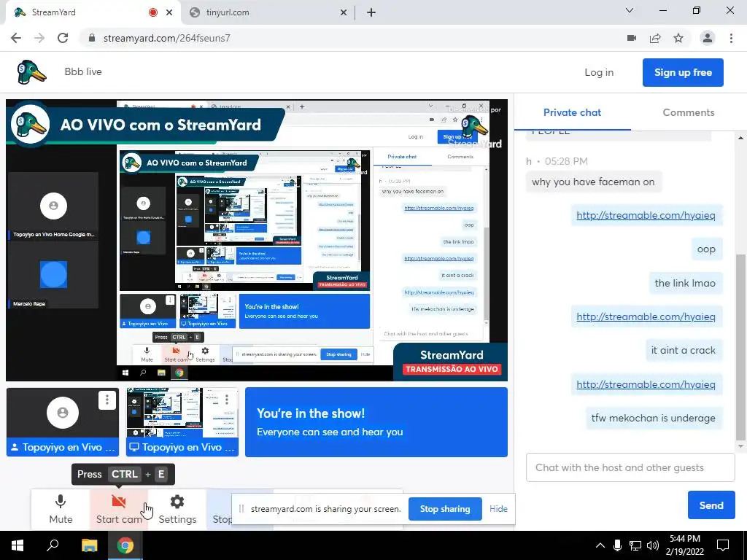Viewport: 747px width, 560px height.
Task: Start the camera with Start cam button
Action: tap(119, 509)
